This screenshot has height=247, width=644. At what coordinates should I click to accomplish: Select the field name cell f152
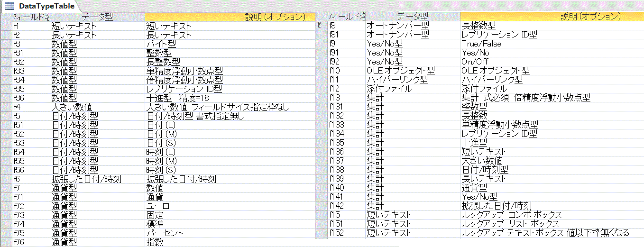pyautogui.click(x=346, y=233)
